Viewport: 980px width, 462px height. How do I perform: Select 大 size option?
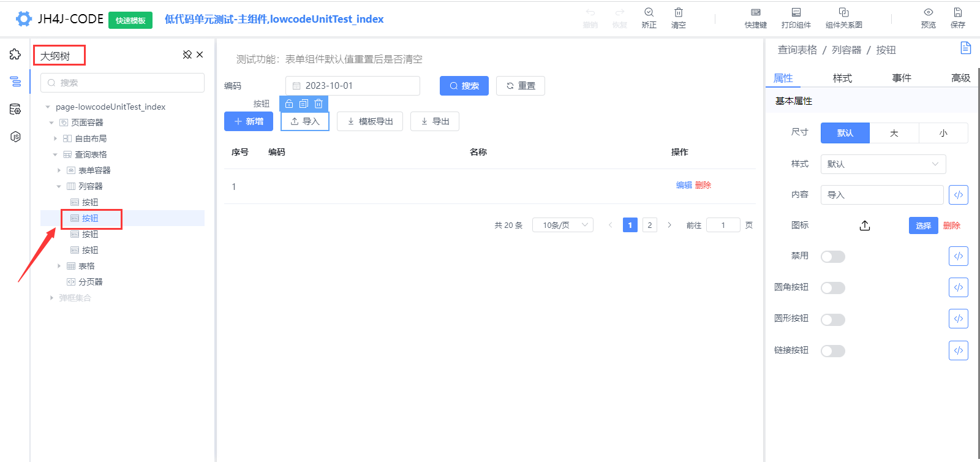coord(894,133)
